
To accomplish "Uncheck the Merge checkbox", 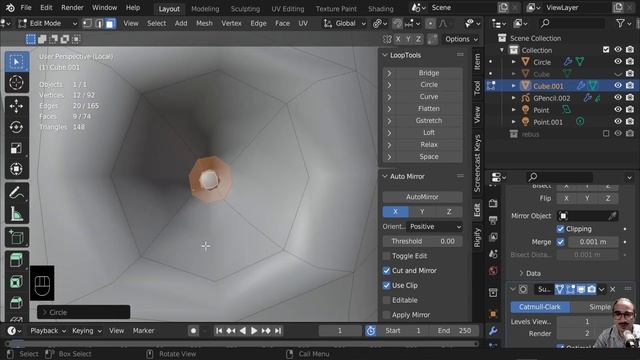I will pyautogui.click(x=560, y=242).
